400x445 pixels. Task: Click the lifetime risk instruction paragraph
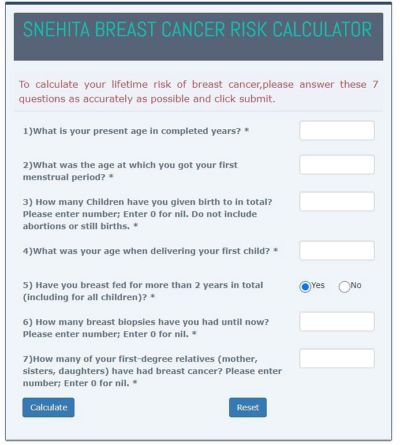pyautogui.click(x=198, y=92)
